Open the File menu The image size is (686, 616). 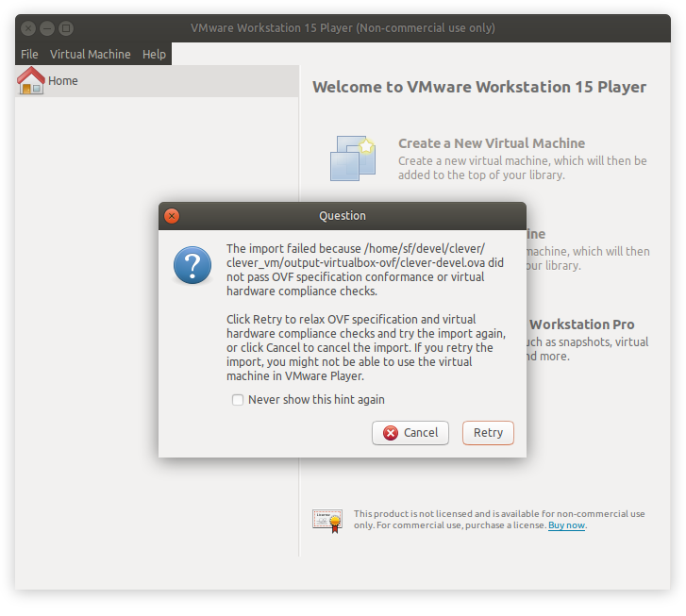pos(29,55)
